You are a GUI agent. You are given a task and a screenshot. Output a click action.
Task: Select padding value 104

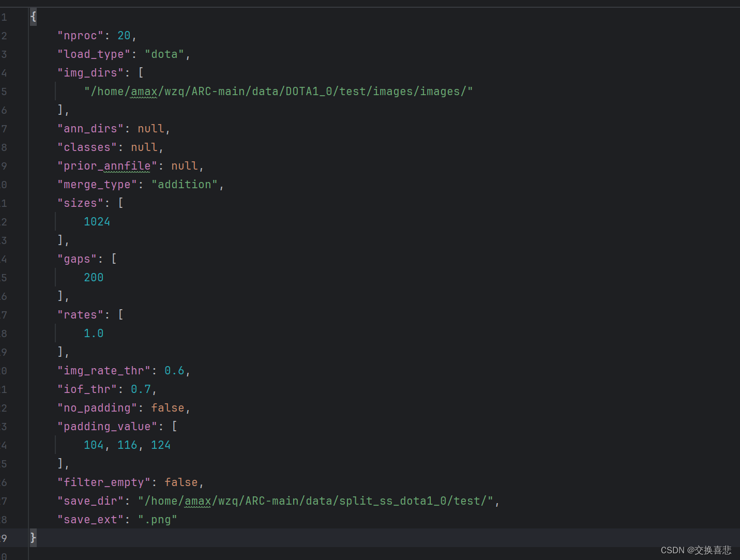coord(94,445)
